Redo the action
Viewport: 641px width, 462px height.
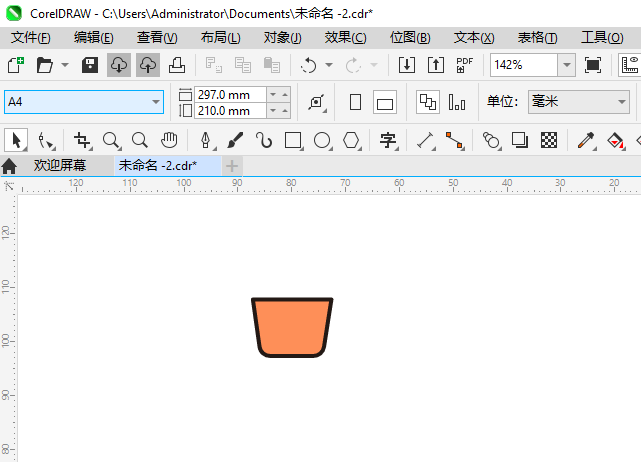coord(353,65)
